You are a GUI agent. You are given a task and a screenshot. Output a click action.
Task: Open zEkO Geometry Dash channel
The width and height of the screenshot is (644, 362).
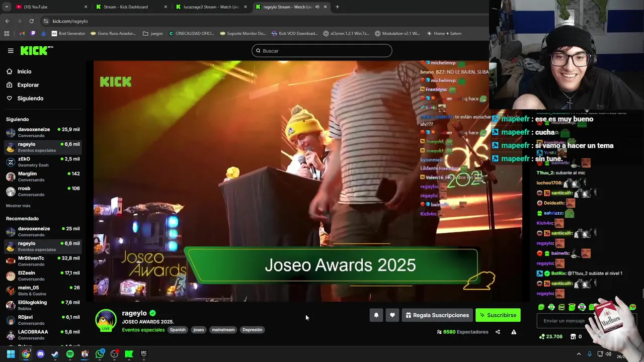[42, 162]
